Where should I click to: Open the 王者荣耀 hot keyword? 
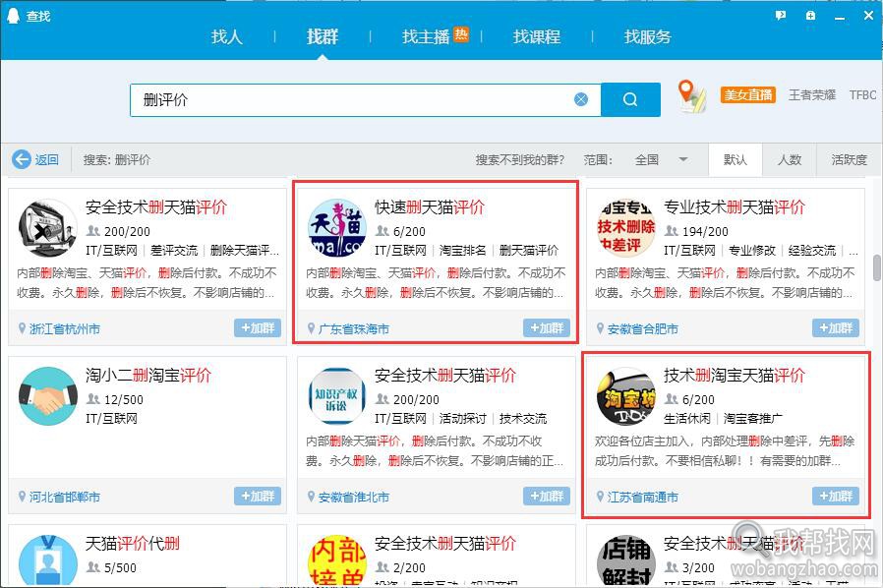812,95
